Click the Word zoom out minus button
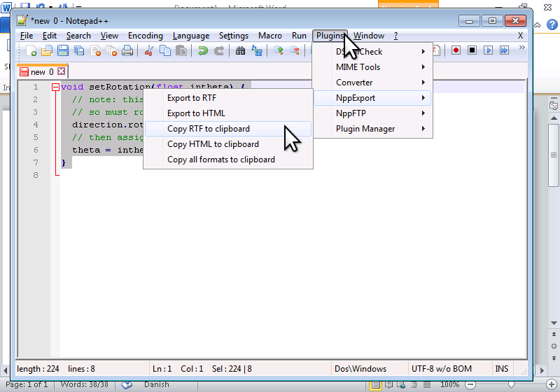Viewport: 560px width, 392px height. point(470,384)
